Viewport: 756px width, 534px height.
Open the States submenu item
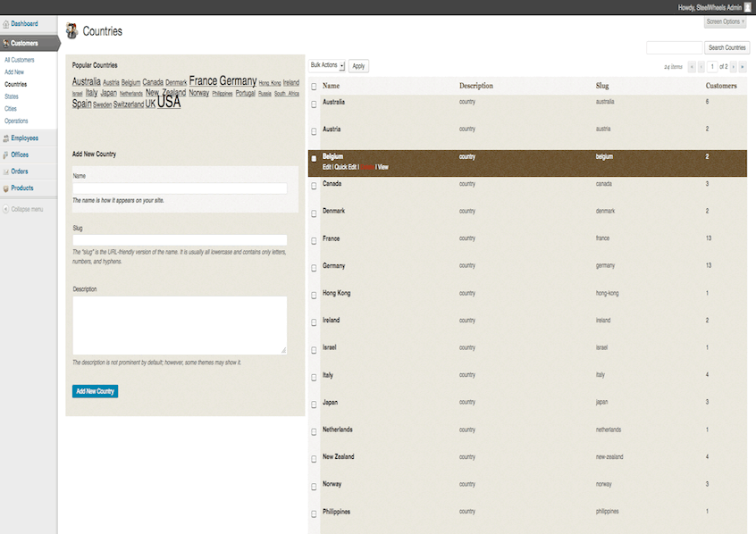pyautogui.click(x=12, y=96)
